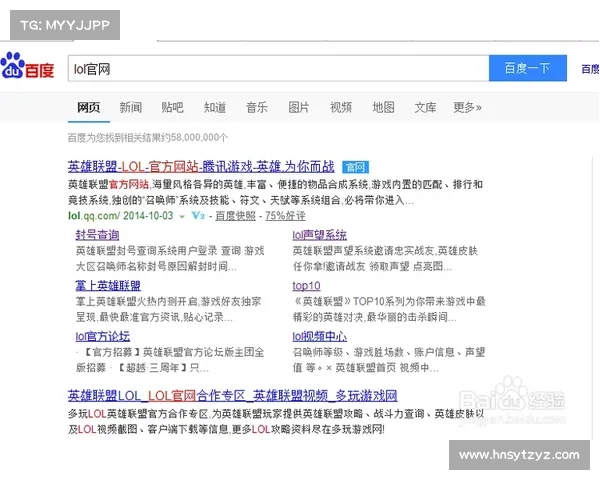Screen dimensions: 600x480
Task: Open the 百度快照 link
Action: 235,216
